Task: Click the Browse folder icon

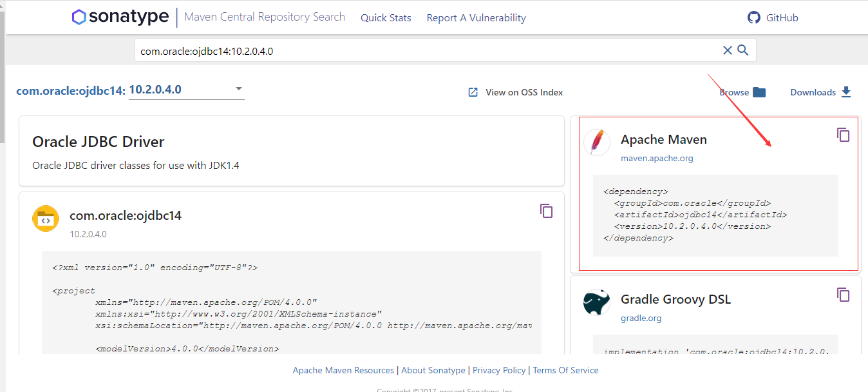Action: [x=759, y=92]
